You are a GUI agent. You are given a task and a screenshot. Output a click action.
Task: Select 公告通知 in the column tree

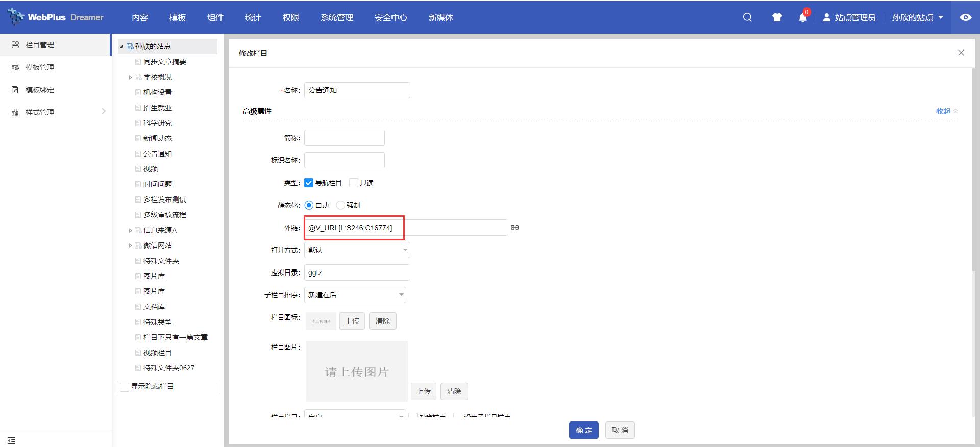click(x=158, y=154)
